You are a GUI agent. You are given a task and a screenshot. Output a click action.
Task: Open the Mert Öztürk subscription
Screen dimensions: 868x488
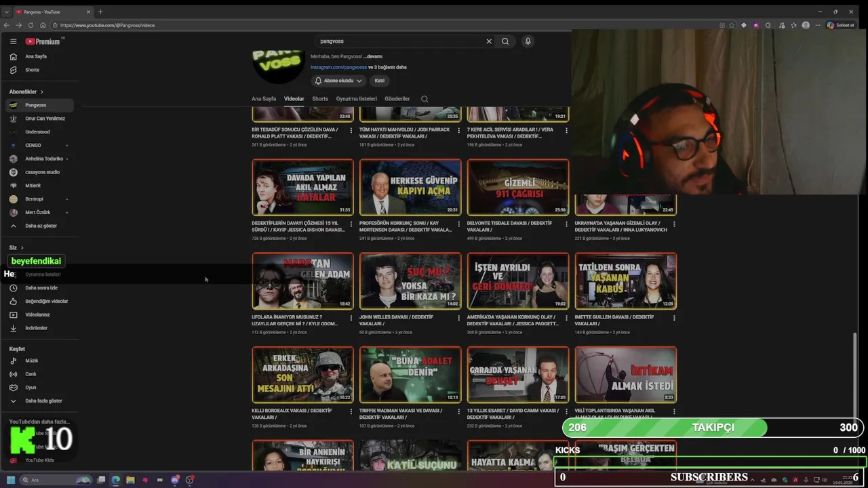[x=39, y=212]
